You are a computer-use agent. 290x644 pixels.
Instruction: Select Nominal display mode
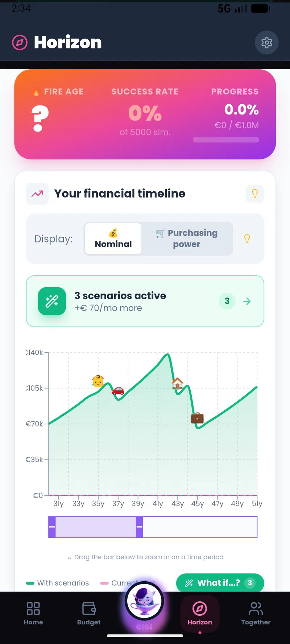[x=113, y=238]
